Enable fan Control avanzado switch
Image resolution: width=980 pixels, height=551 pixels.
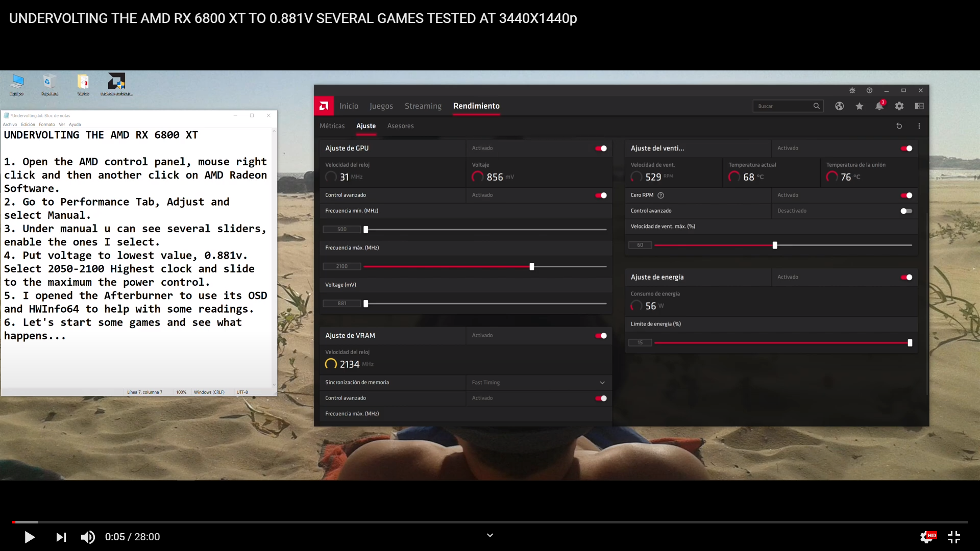click(906, 211)
